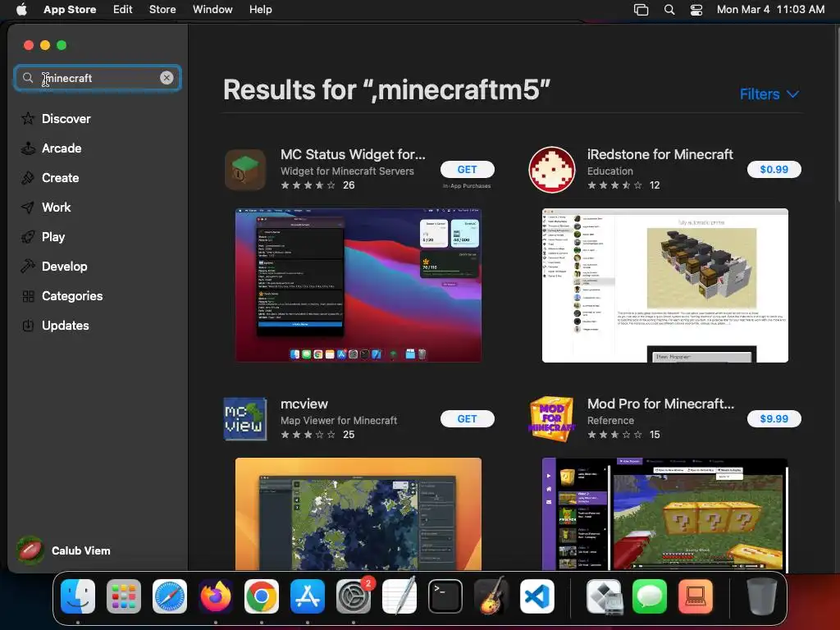The height and width of the screenshot is (630, 840).
Task: Click the Updates download icon
Action: (28, 325)
